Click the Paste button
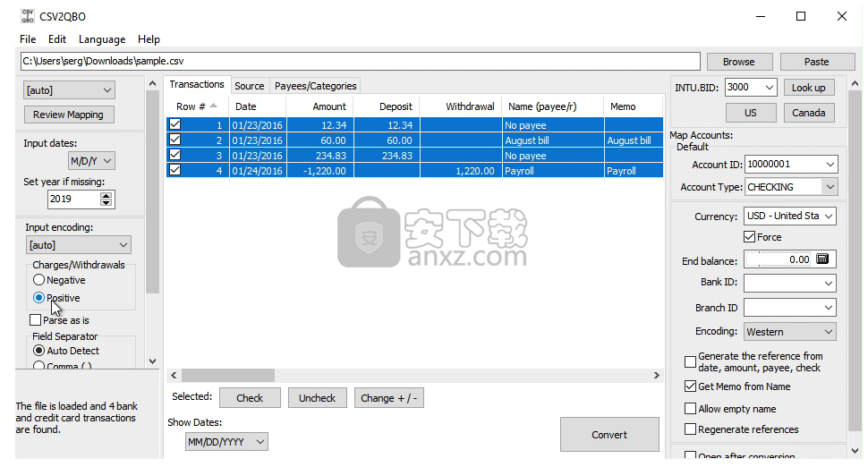Image resolution: width=868 pixels, height=467 pixels. [x=816, y=62]
